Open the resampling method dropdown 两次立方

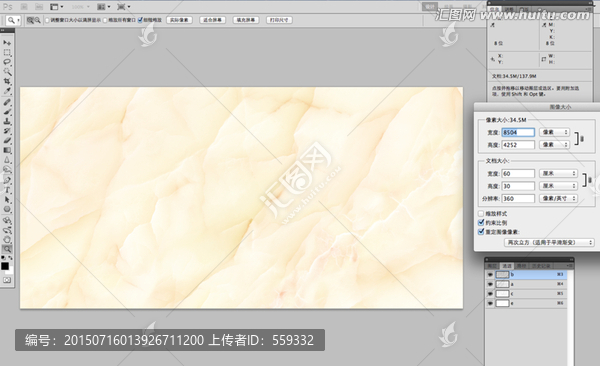coord(549,242)
